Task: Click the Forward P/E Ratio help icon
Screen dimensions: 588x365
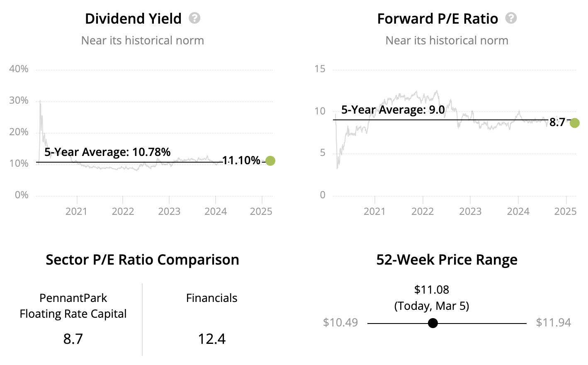Action: [511, 18]
